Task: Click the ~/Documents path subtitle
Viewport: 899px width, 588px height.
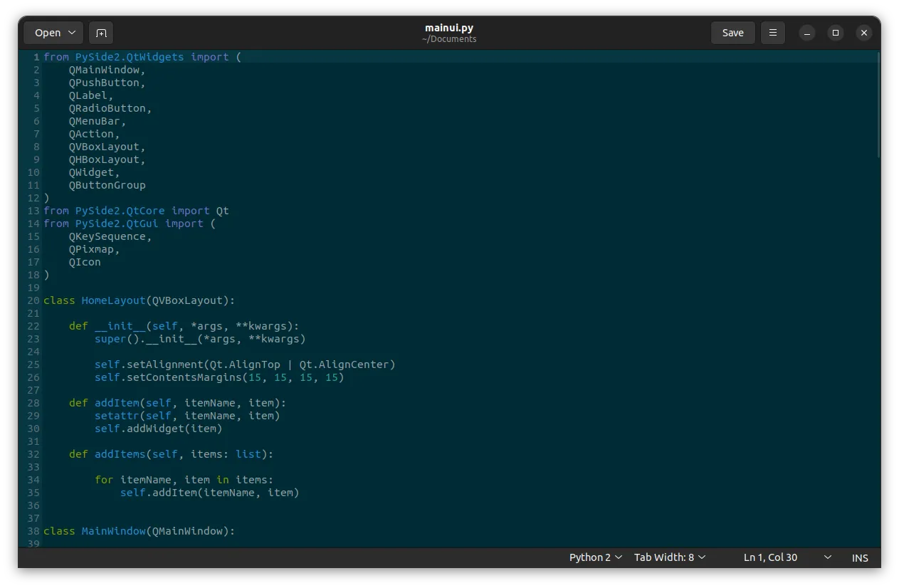Action: (449, 39)
